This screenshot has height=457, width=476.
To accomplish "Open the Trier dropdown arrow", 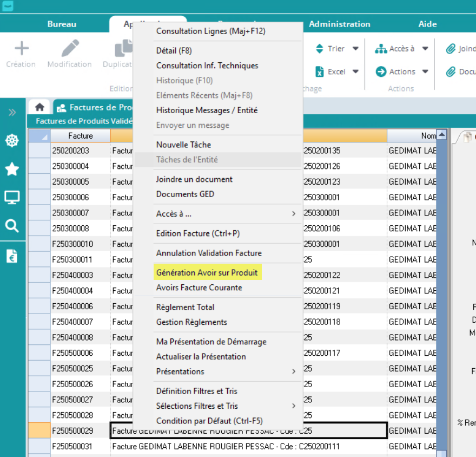I will pyautogui.click(x=355, y=49).
